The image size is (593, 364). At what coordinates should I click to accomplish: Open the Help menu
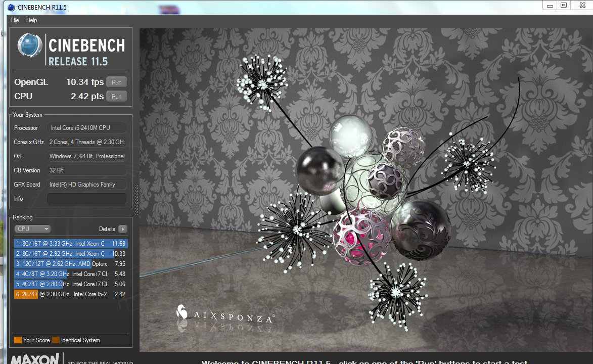pyautogui.click(x=31, y=20)
